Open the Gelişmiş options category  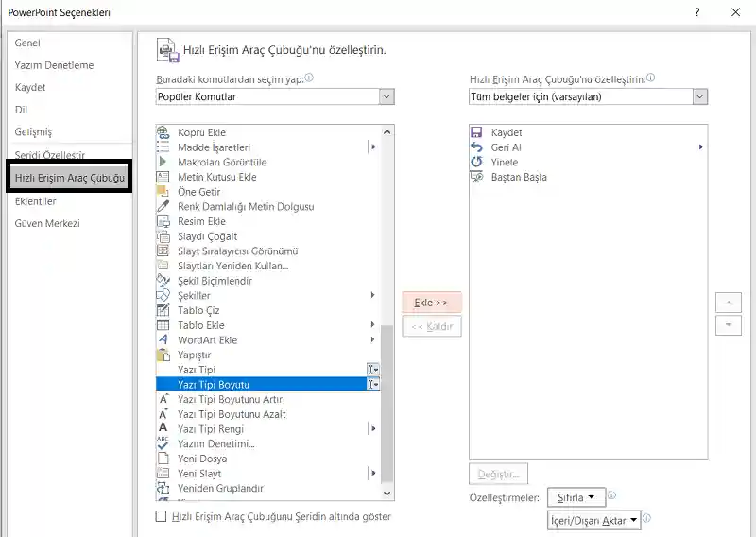(x=33, y=131)
